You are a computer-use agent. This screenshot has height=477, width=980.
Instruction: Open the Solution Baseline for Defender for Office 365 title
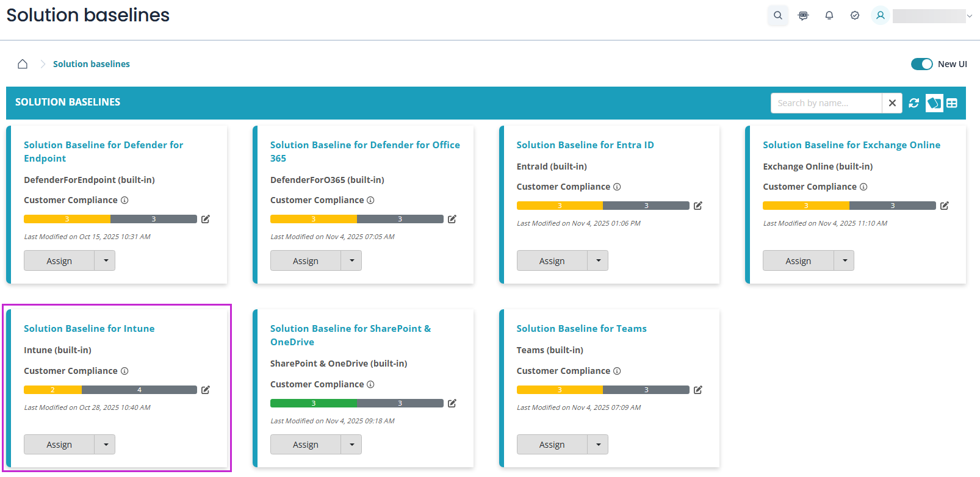coord(365,151)
